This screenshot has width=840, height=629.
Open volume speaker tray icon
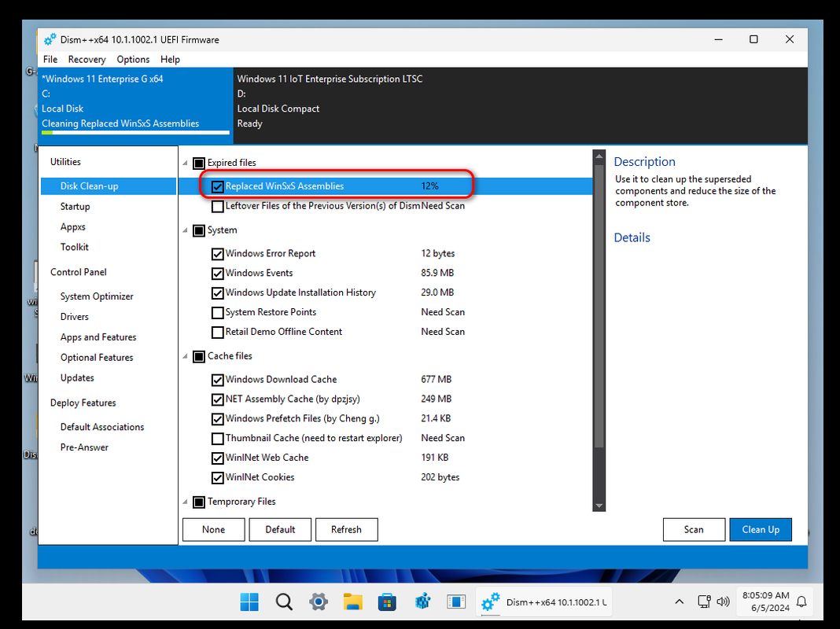(724, 601)
